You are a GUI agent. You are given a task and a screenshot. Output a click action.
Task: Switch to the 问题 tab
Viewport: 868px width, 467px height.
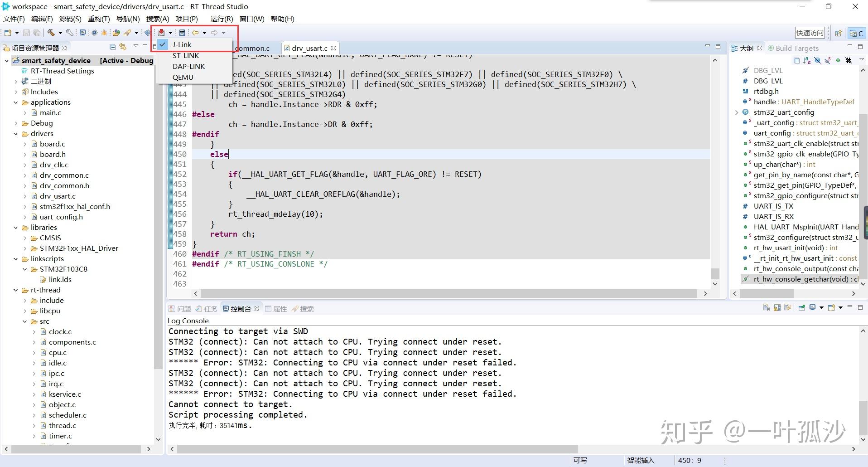180,309
